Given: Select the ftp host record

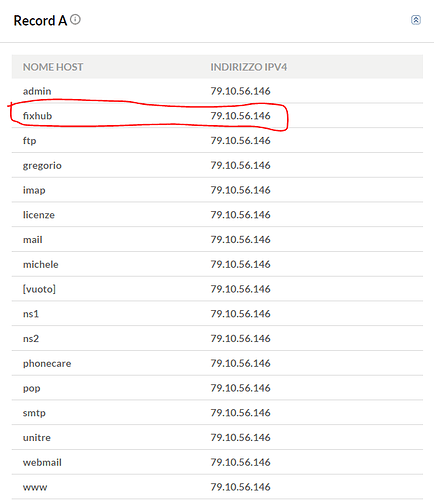Looking at the screenshot, I should tap(217, 140).
